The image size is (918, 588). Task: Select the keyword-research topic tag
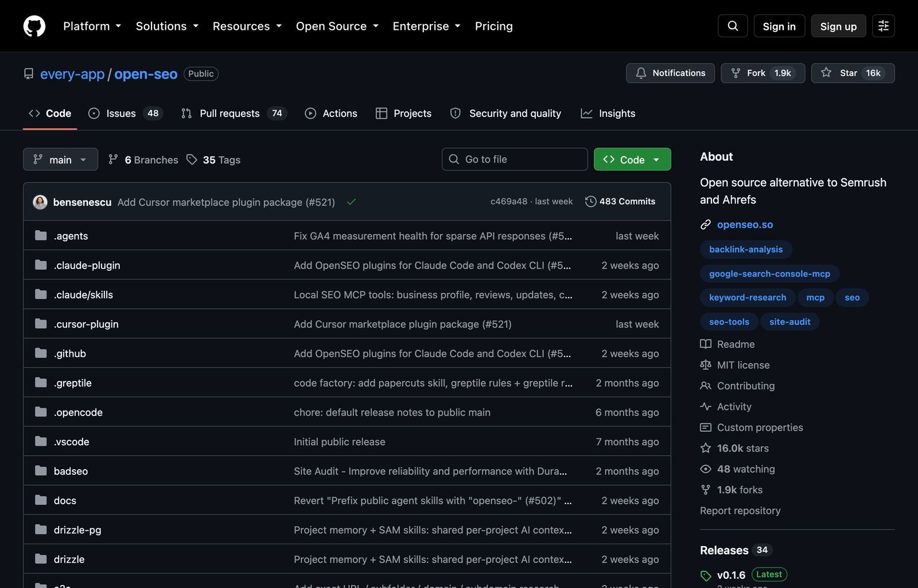748,298
